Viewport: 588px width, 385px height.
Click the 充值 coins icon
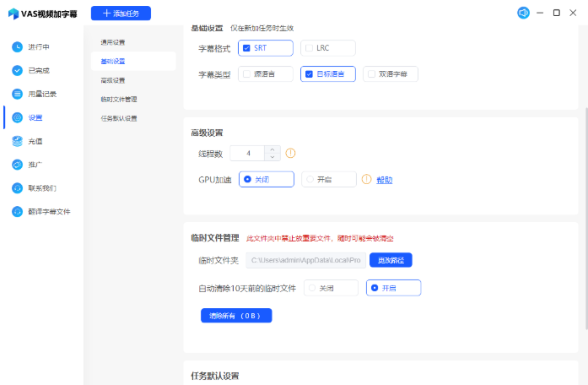pos(17,141)
